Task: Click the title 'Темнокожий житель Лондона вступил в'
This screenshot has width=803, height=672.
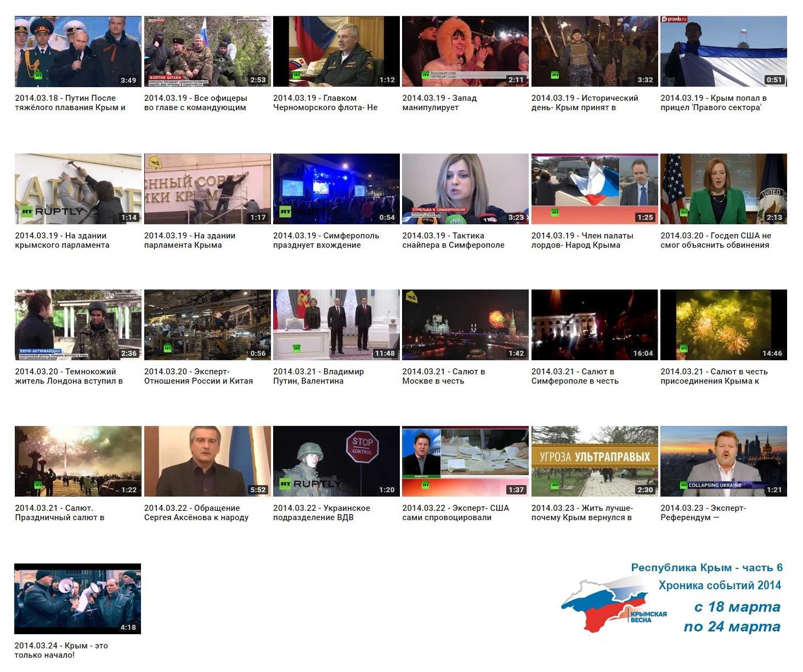Action: 69,377
